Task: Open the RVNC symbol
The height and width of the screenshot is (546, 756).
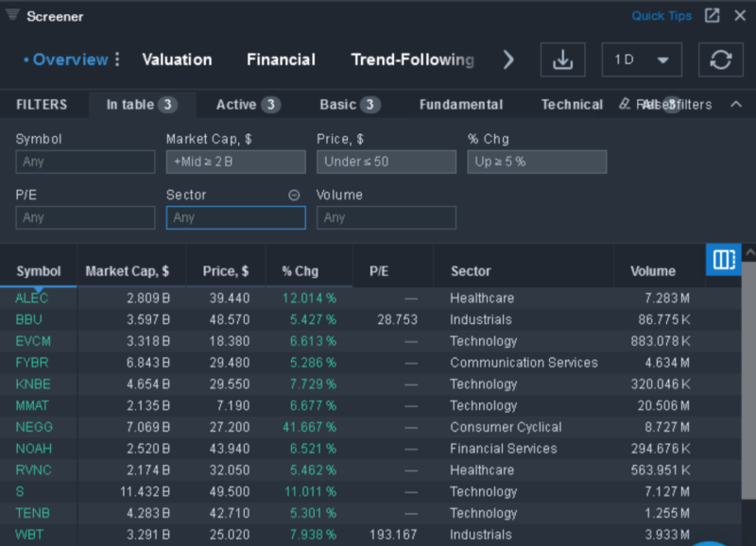Action: [33, 470]
